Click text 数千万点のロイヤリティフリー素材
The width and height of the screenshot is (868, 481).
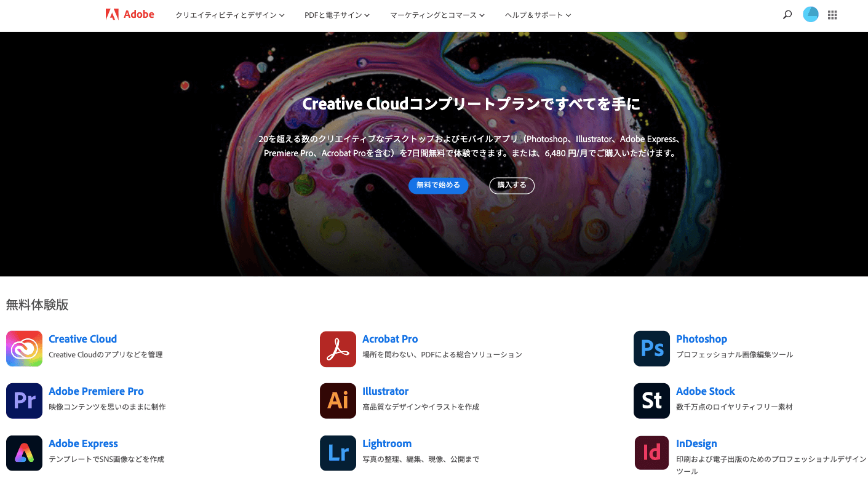point(735,407)
